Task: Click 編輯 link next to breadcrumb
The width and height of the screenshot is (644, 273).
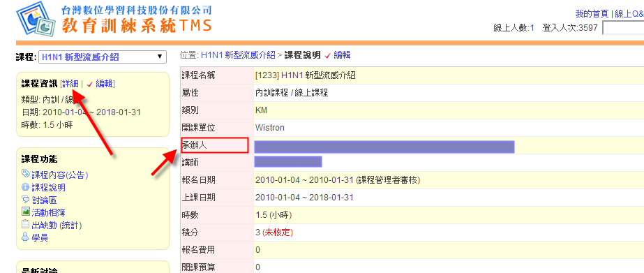Action: pyautogui.click(x=342, y=55)
